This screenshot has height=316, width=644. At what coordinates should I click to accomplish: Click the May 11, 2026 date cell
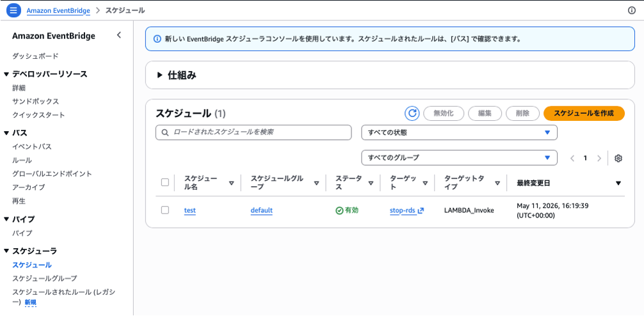(x=553, y=210)
